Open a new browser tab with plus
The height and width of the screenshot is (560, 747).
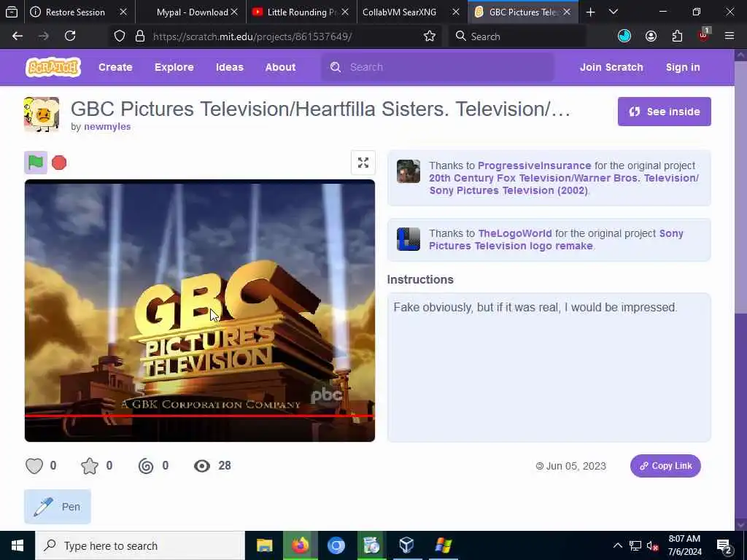coord(590,12)
